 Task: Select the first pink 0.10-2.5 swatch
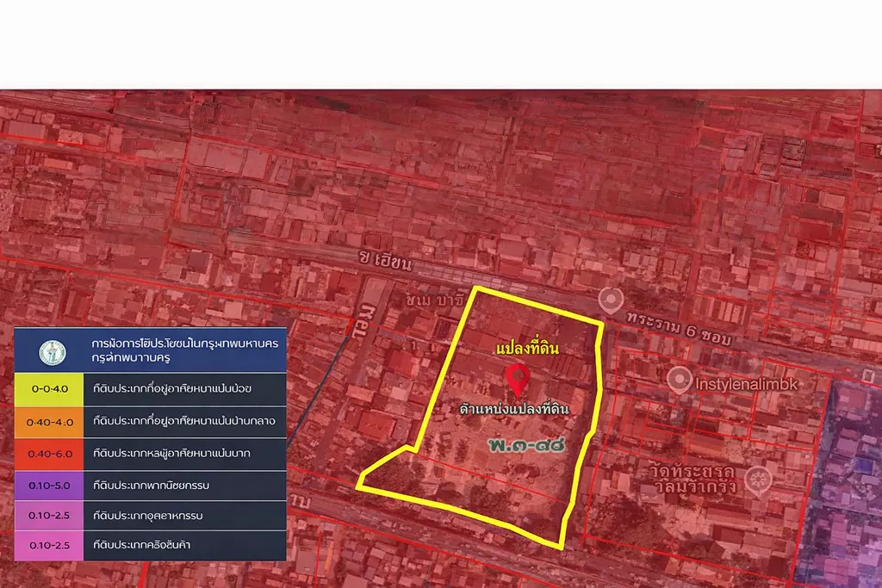(x=49, y=515)
